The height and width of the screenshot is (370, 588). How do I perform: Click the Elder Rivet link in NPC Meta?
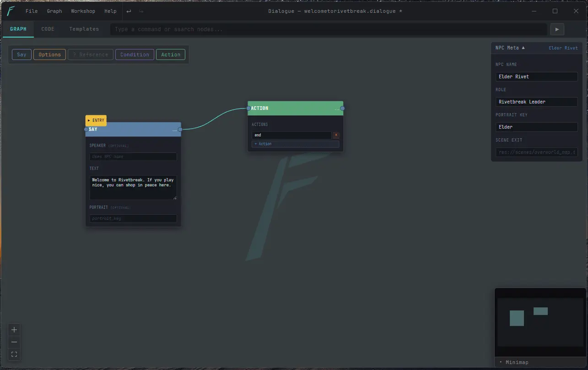(563, 48)
